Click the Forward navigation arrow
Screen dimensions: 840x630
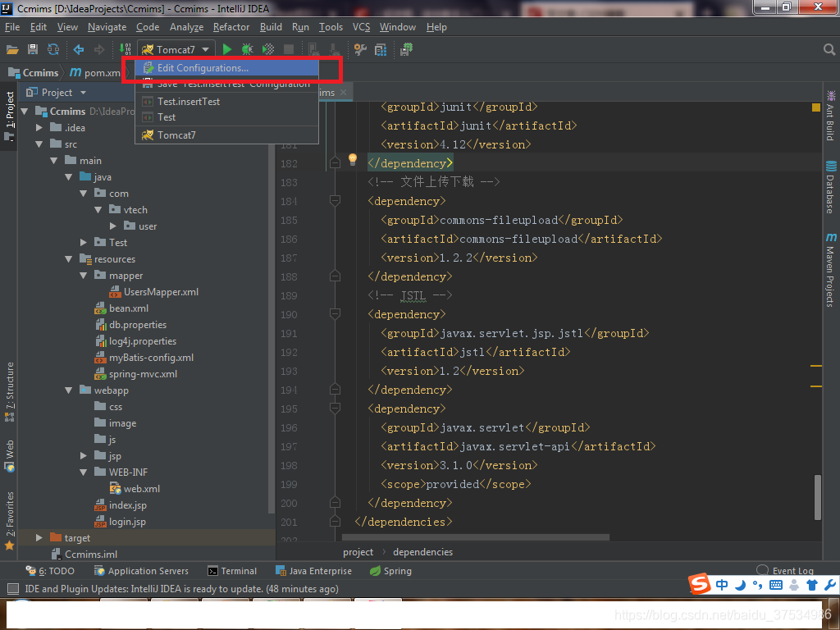pos(99,50)
